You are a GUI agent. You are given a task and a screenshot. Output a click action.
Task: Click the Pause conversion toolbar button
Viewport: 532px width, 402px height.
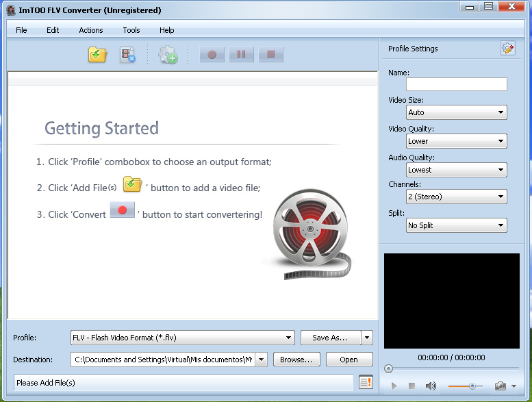pos(241,54)
